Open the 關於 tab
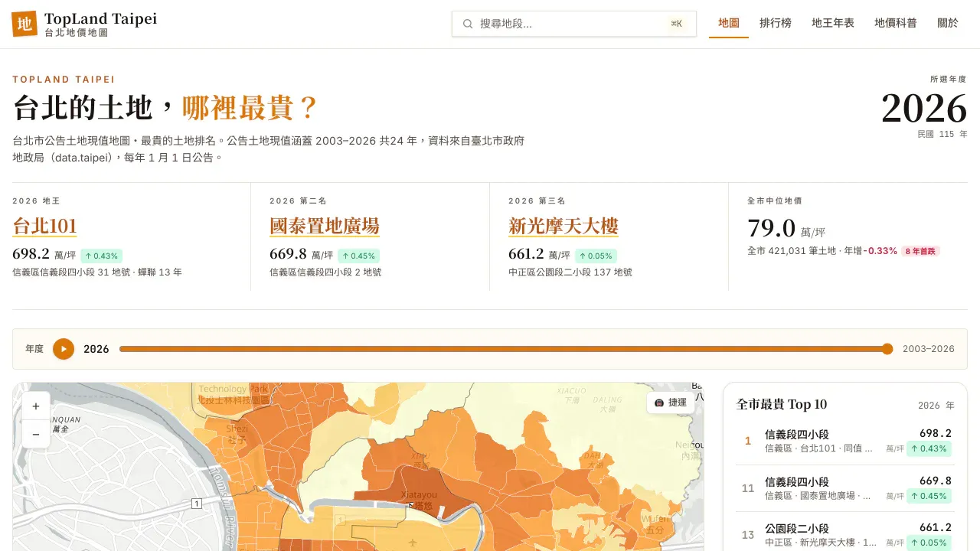The width and height of the screenshot is (980, 551). pyautogui.click(x=948, y=23)
